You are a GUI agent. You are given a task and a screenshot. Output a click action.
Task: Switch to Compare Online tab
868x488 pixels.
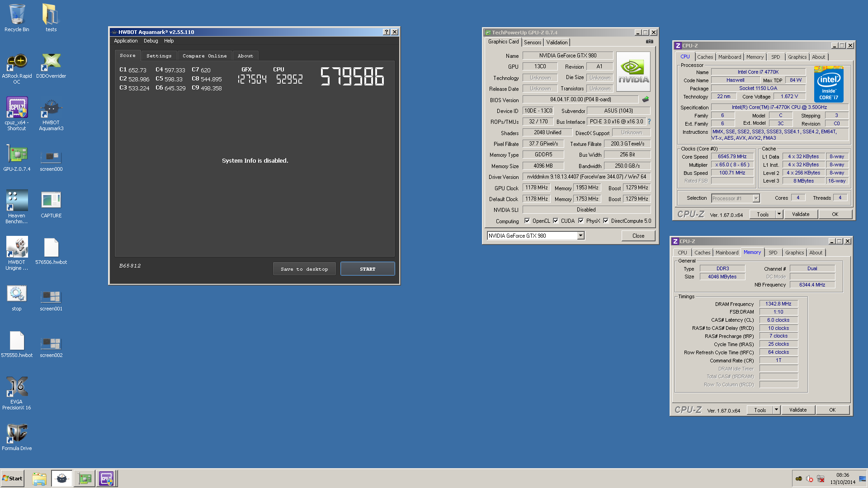205,56
